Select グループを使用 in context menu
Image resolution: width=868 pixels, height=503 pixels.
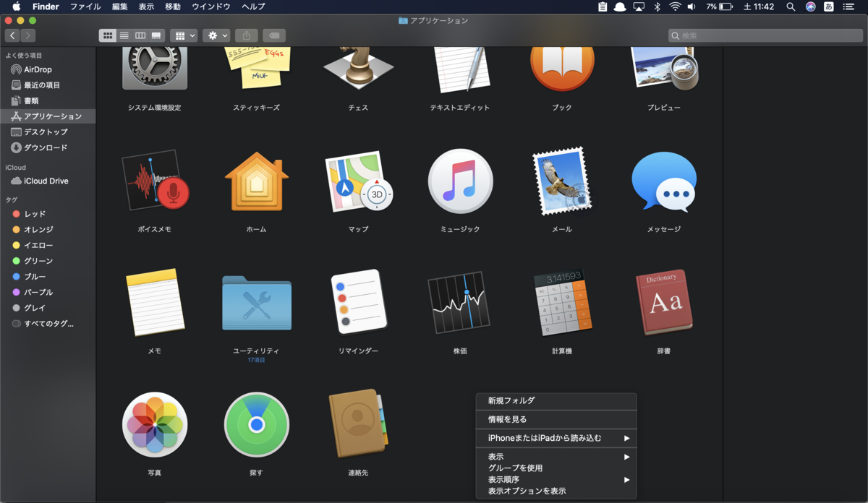[x=556, y=468]
